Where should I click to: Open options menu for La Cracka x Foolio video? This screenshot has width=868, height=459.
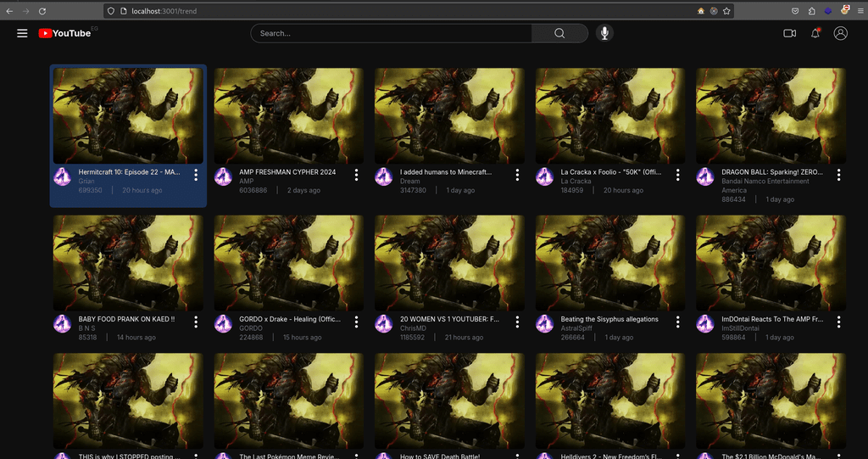coord(677,175)
